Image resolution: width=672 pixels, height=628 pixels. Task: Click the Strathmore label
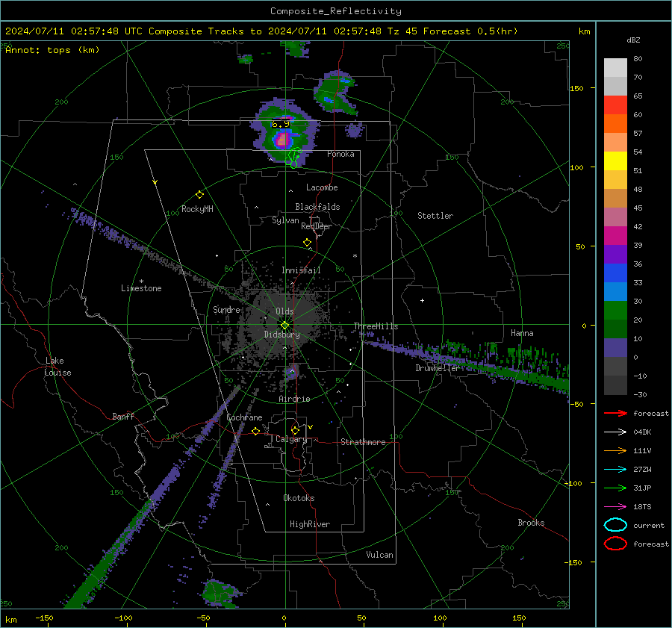coord(363,442)
